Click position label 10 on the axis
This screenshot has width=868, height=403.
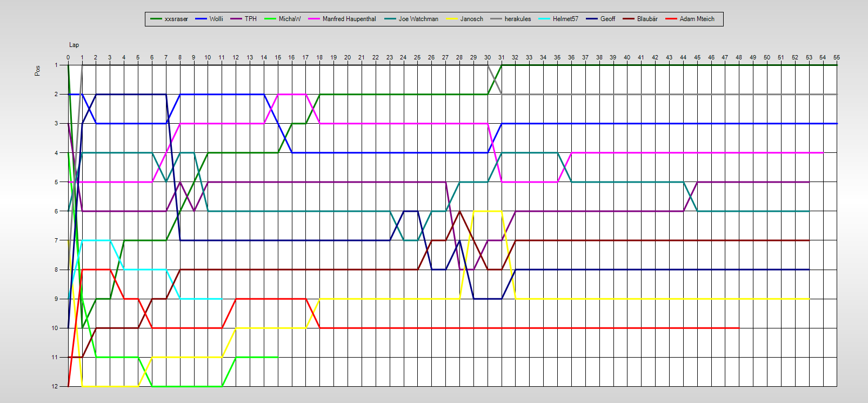pos(55,328)
